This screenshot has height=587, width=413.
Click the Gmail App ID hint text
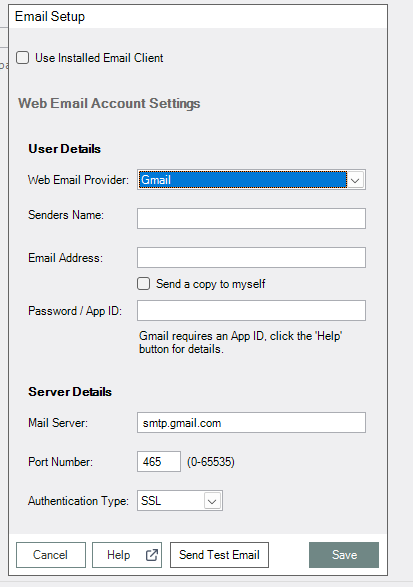click(x=240, y=343)
